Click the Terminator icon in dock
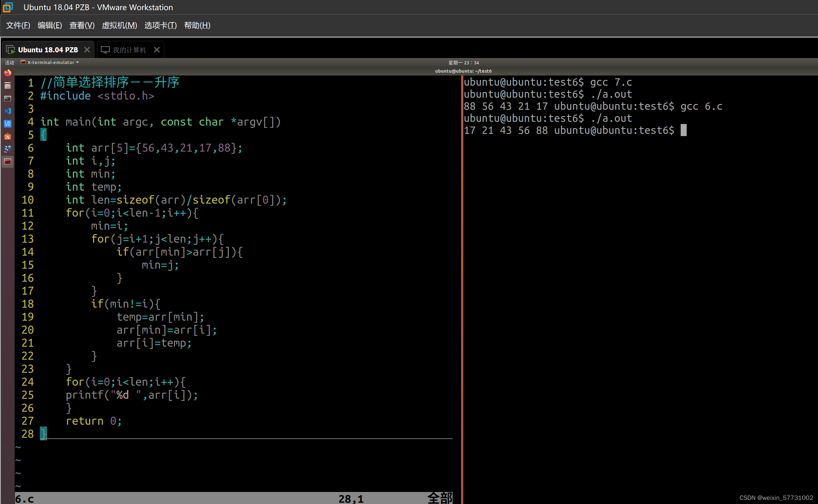This screenshot has width=818, height=504. pos(7,162)
